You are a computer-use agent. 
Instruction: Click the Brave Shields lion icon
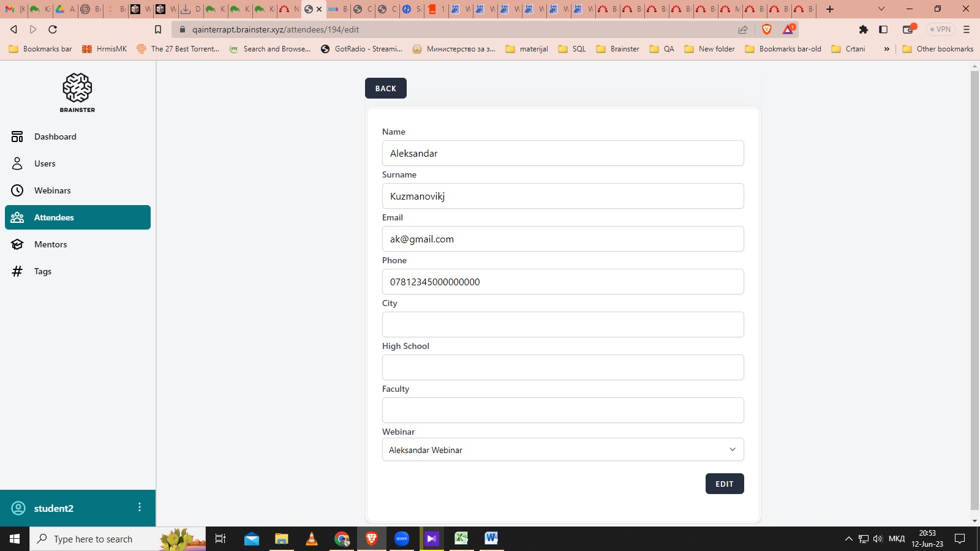766,29
